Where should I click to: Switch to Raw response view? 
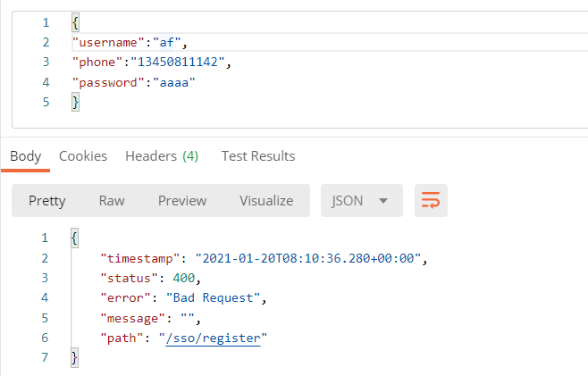tap(112, 201)
